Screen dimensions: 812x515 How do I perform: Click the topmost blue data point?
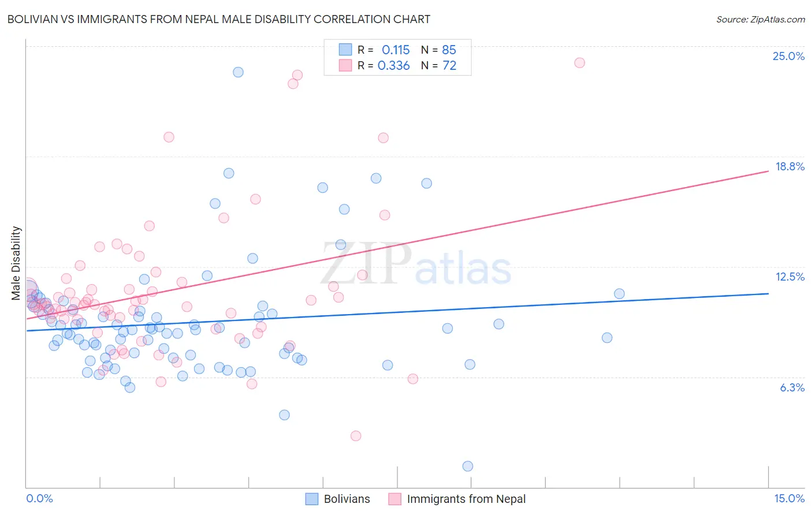(x=238, y=72)
